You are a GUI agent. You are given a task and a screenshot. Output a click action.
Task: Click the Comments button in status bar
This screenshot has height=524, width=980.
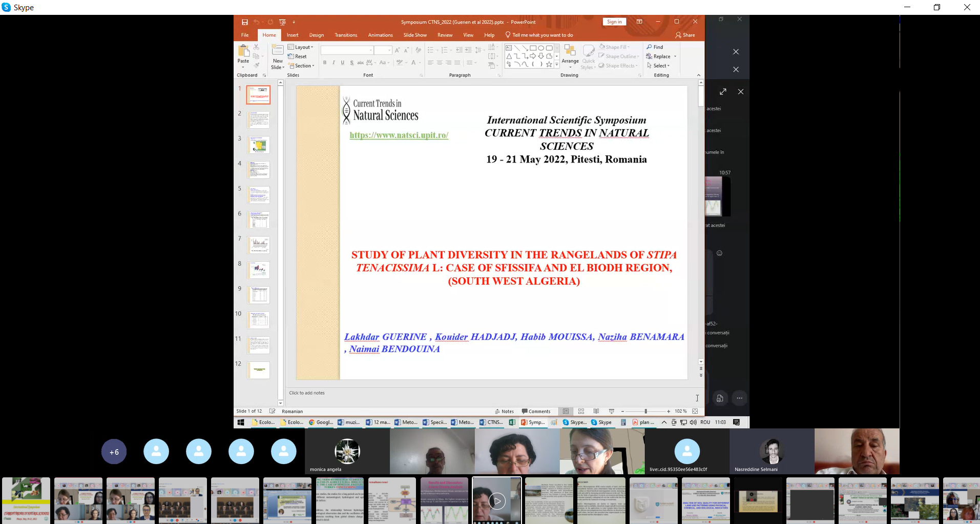tap(536, 411)
